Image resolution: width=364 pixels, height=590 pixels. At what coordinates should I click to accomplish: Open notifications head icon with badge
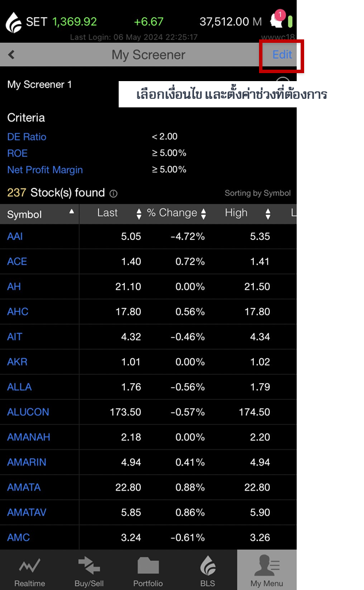pos(277,21)
